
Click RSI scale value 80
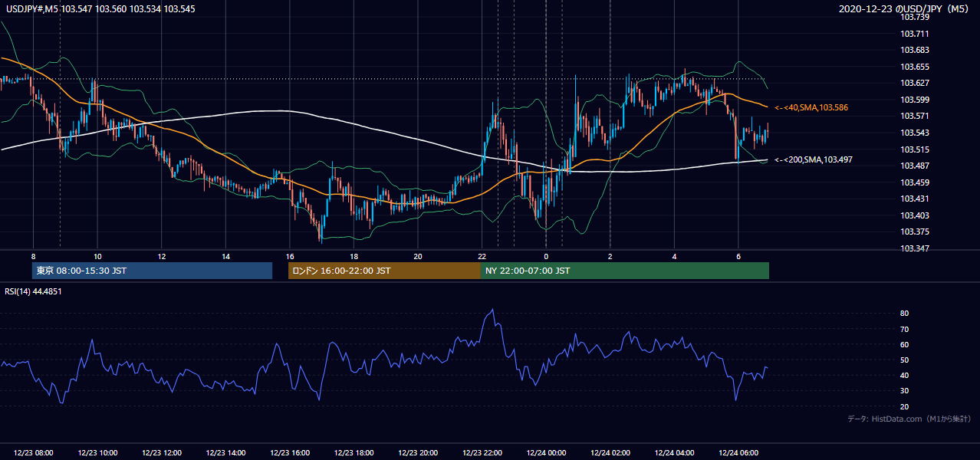pos(904,314)
